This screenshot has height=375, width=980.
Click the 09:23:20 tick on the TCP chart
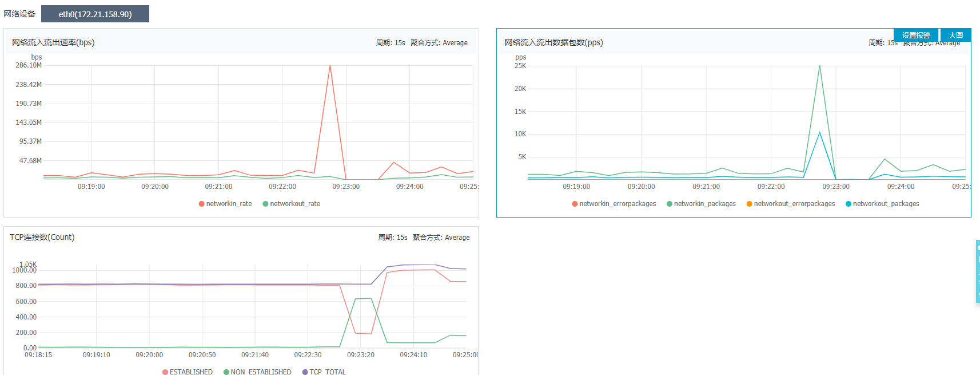tap(361, 355)
